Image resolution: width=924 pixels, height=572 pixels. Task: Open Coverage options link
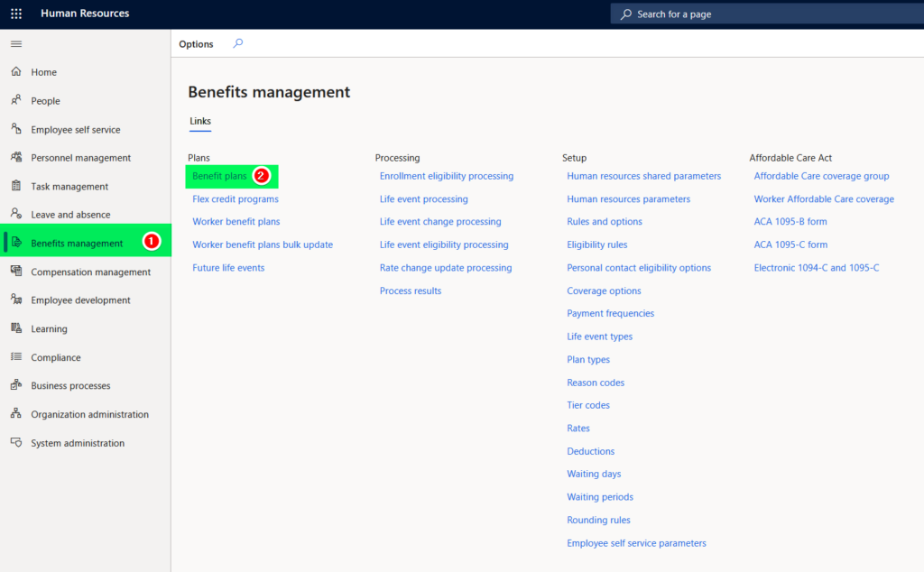pos(604,291)
